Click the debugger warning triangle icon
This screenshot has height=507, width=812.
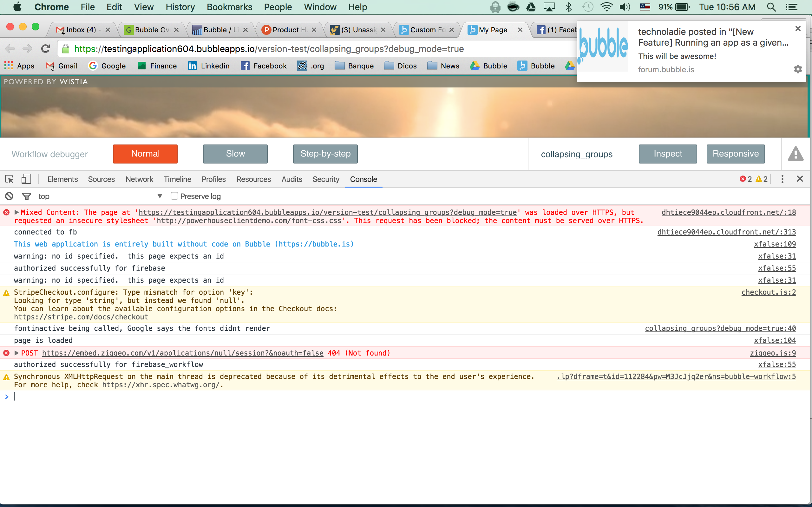pos(796,154)
